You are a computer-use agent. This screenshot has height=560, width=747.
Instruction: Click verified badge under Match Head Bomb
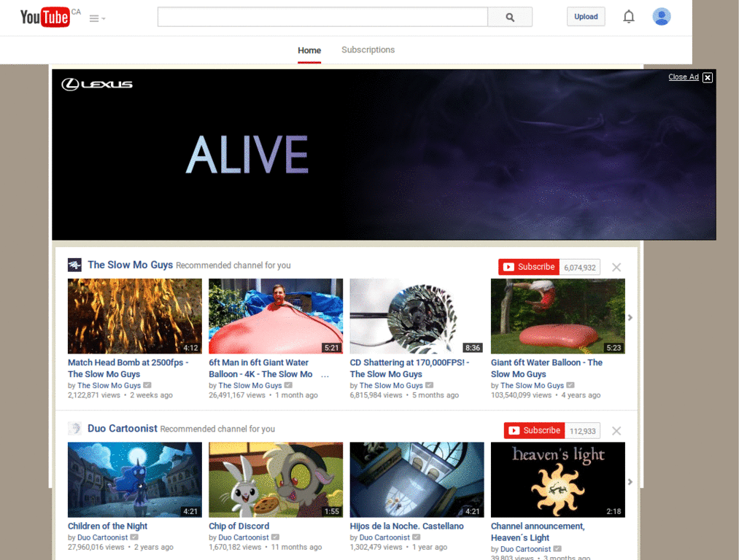[147, 385]
